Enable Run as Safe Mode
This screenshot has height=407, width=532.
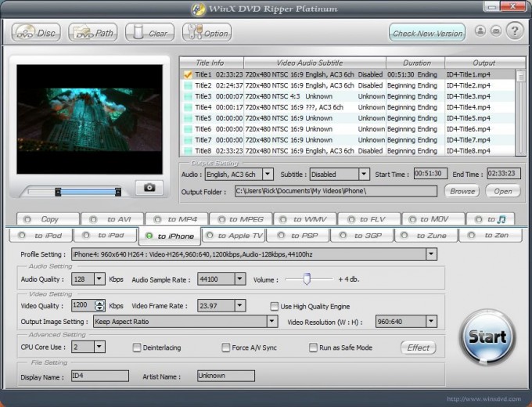313,348
